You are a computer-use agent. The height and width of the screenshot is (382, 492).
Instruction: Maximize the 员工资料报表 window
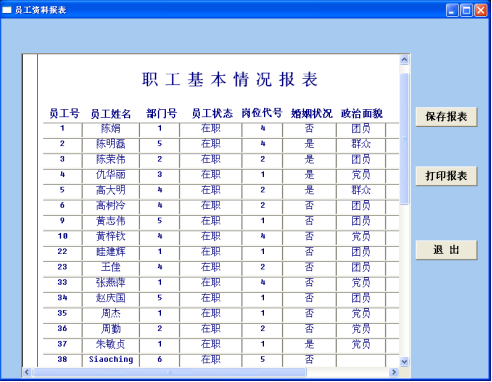coord(466,10)
